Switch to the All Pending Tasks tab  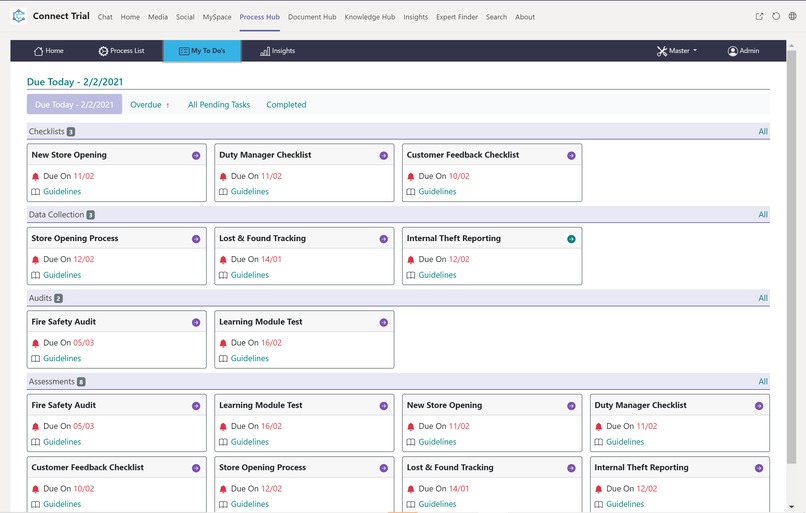point(219,104)
